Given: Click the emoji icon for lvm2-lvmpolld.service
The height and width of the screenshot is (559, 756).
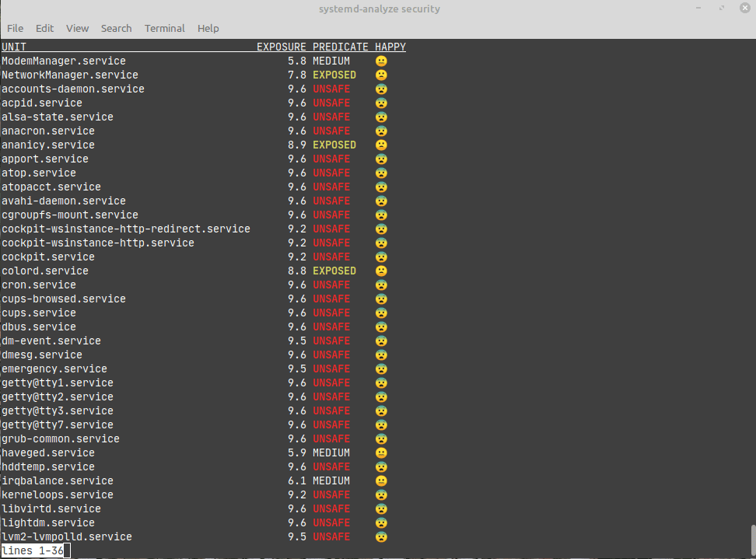Looking at the screenshot, I should click(381, 537).
